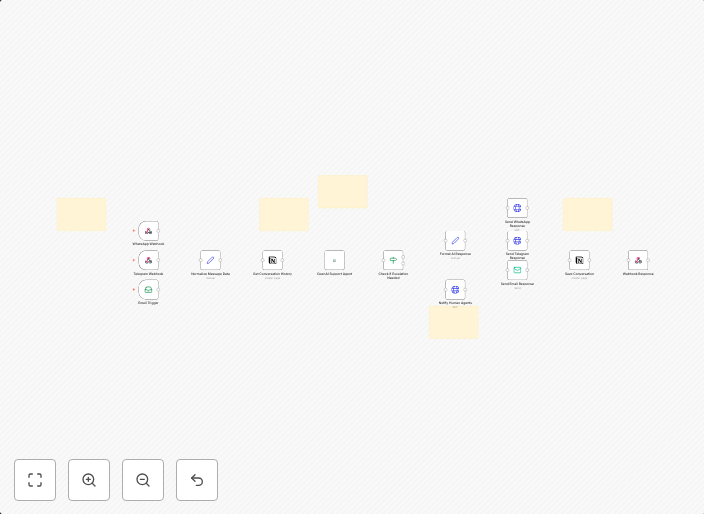This screenshot has height=514, width=704.
Task: Select the Normalize Message Data node
Action: point(210,260)
